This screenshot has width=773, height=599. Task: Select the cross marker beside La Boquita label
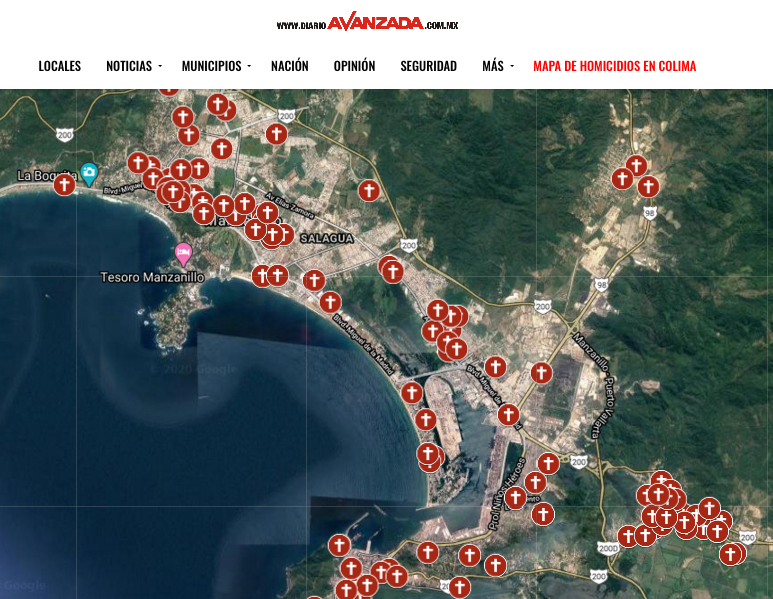pyautogui.click(x=64, y=184)
